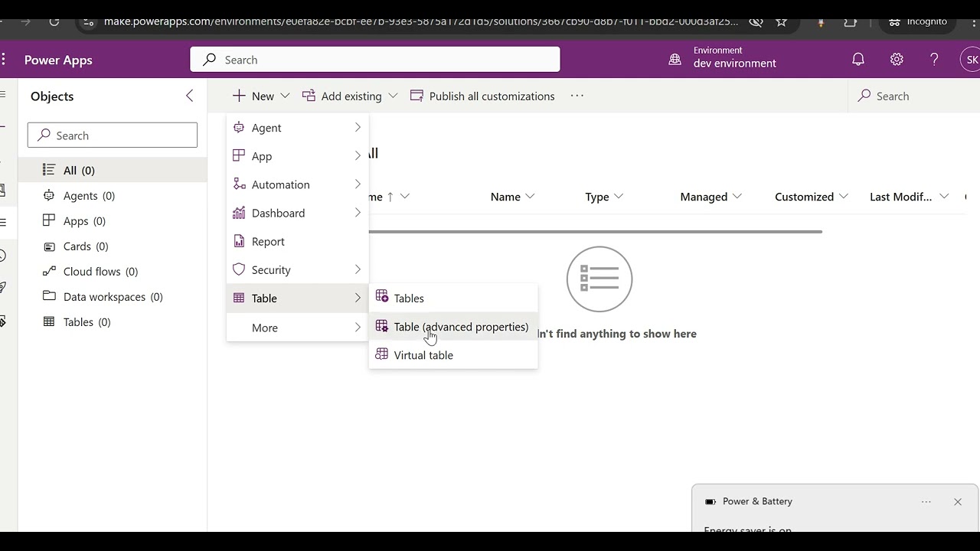Select Tables (0) in Objects list

tap(113, 321)
